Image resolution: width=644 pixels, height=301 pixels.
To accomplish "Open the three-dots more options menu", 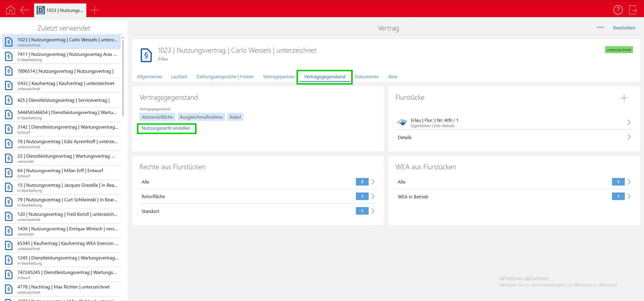I will pyautogui.click(x=600, y=28).
